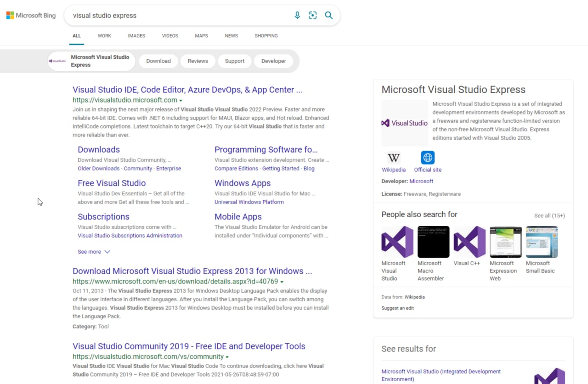Open the Downloads sitelink

click(99, 150)
